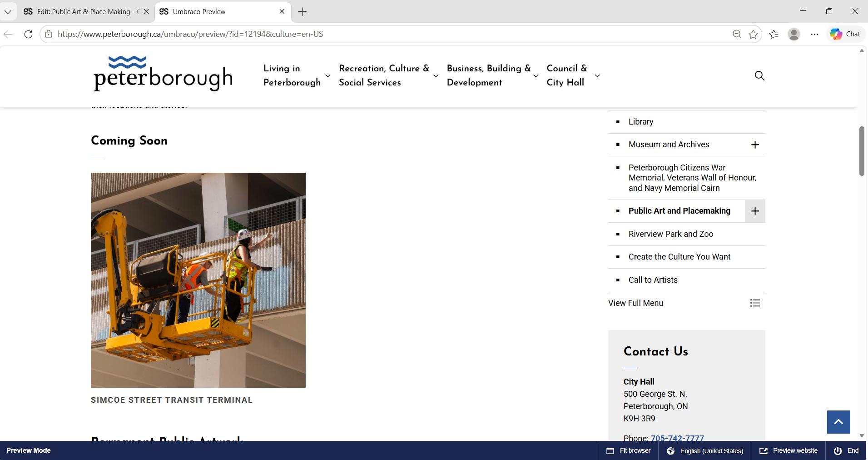Screen dimensions: 868x460
Task: Open Copilot Chat button
Action: pos(845,34)
